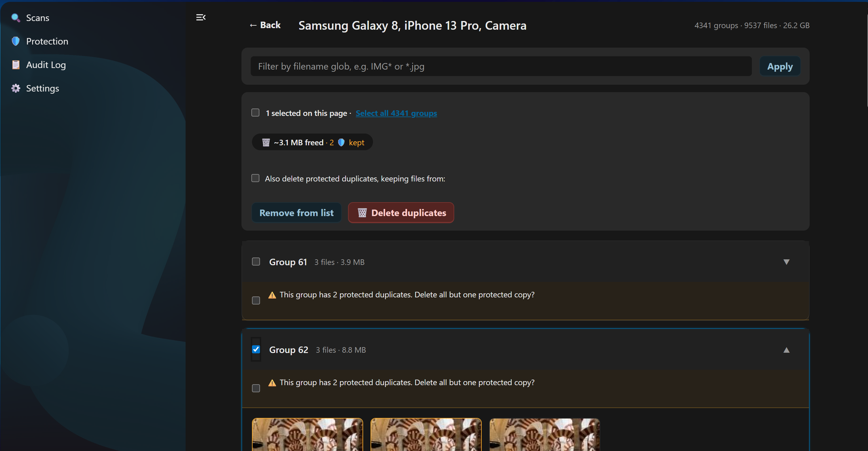Uncheck Group 62 checkbox

click(x=256, y=350)
